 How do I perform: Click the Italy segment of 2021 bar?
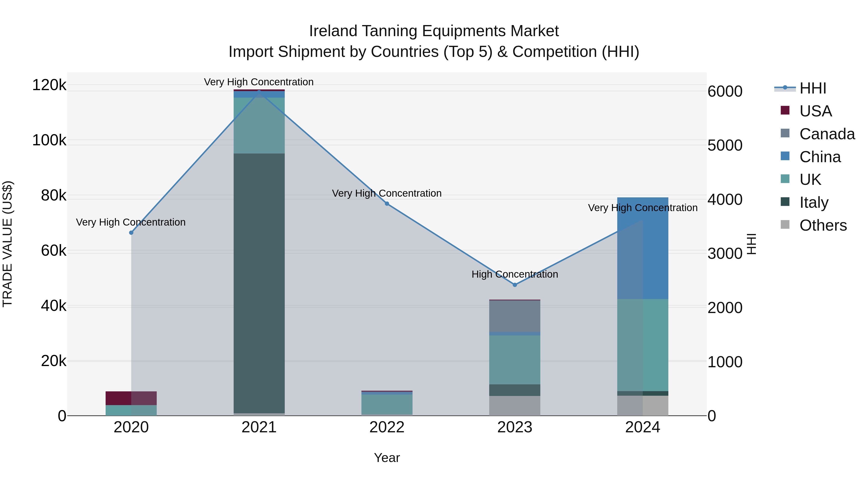click(259, 283)
